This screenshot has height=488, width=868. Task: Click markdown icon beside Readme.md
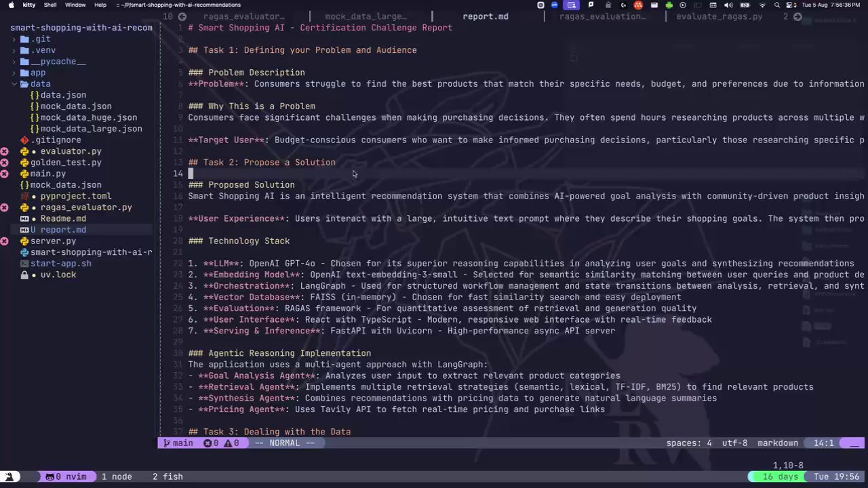24,219
